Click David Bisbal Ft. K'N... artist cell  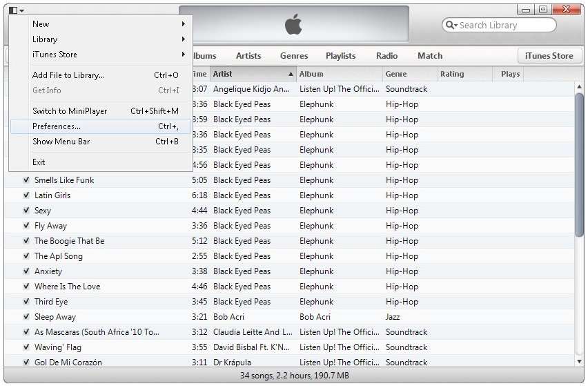click(252, 347)
